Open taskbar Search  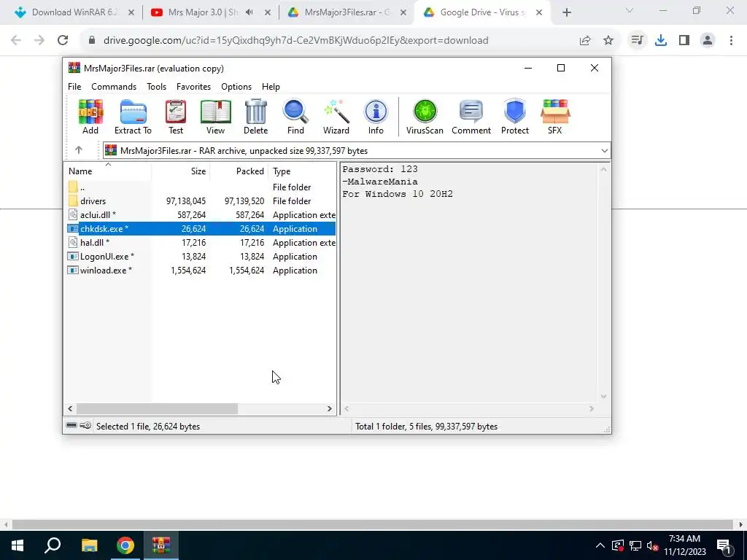point(53,545)
